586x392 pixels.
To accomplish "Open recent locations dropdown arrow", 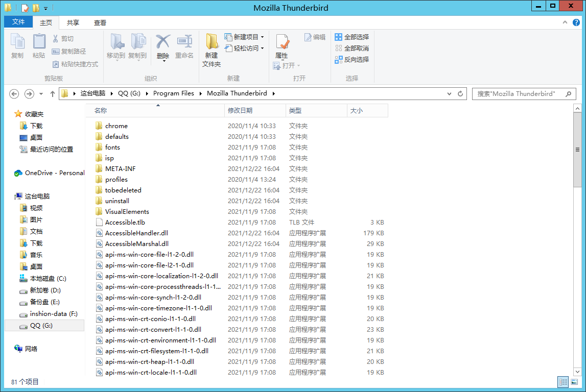I will (41, 94).
